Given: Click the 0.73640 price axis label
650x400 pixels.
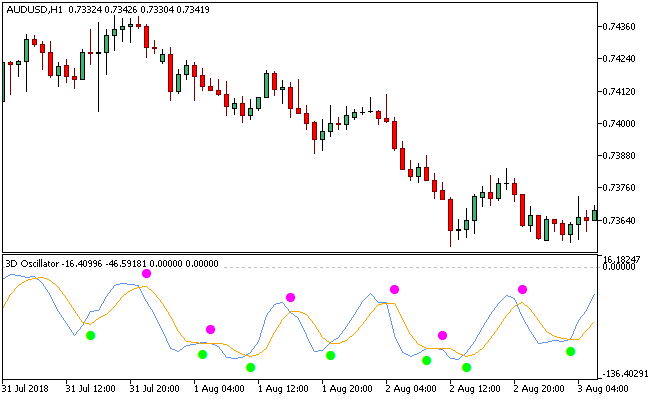Looking at the screenshot, I should coord(621,221).
